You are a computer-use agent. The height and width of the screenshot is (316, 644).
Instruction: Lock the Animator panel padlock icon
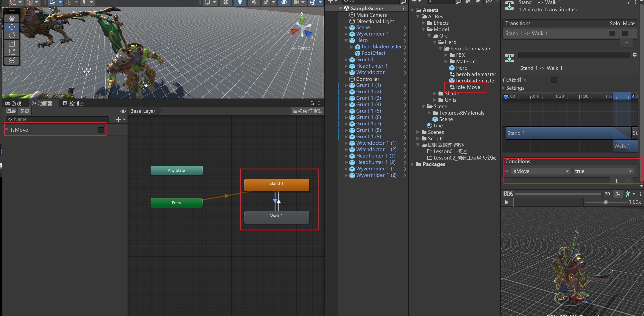(x=312, y=103)
